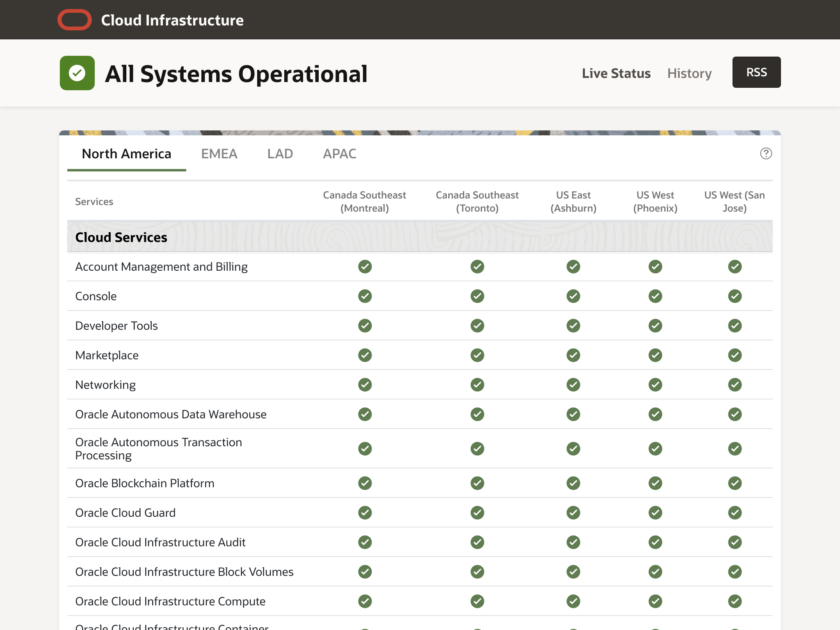Select the Cloud Services section header row

click(x=121, y=237)
